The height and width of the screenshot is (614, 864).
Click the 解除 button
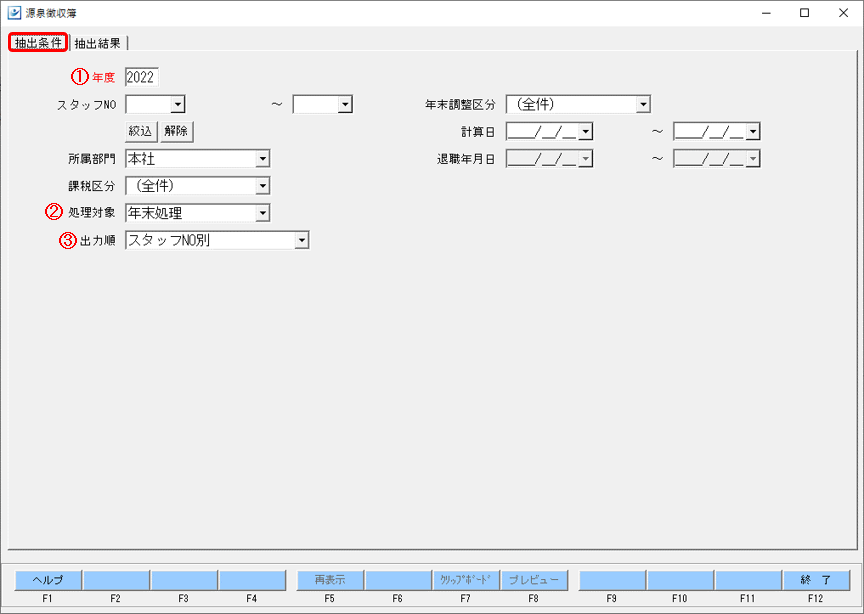tap(176, 131)
